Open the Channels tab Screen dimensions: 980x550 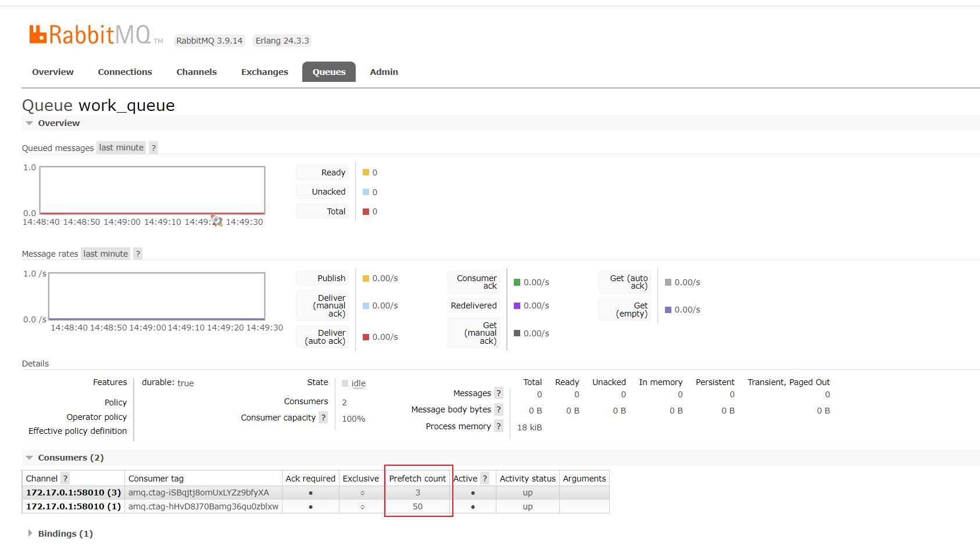[196, 72]
